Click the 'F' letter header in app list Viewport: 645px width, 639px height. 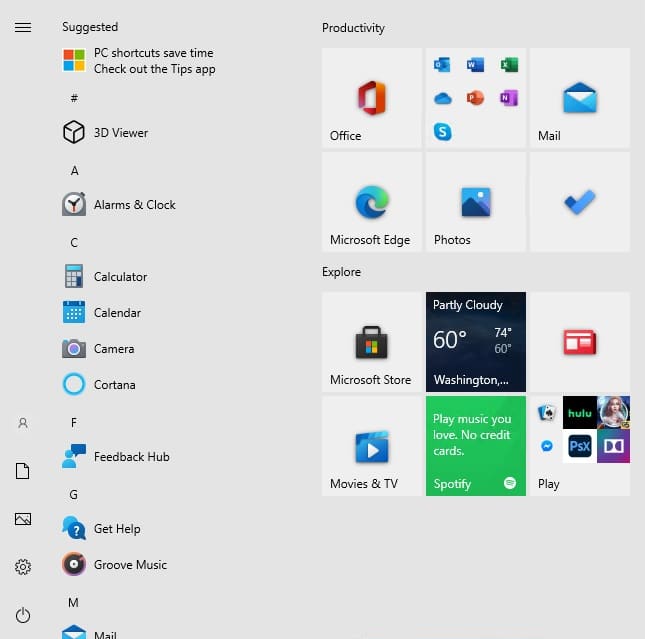click(74, 423)
